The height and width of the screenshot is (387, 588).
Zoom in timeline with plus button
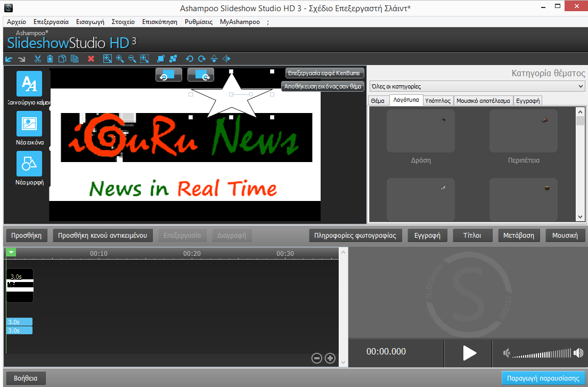330,358
